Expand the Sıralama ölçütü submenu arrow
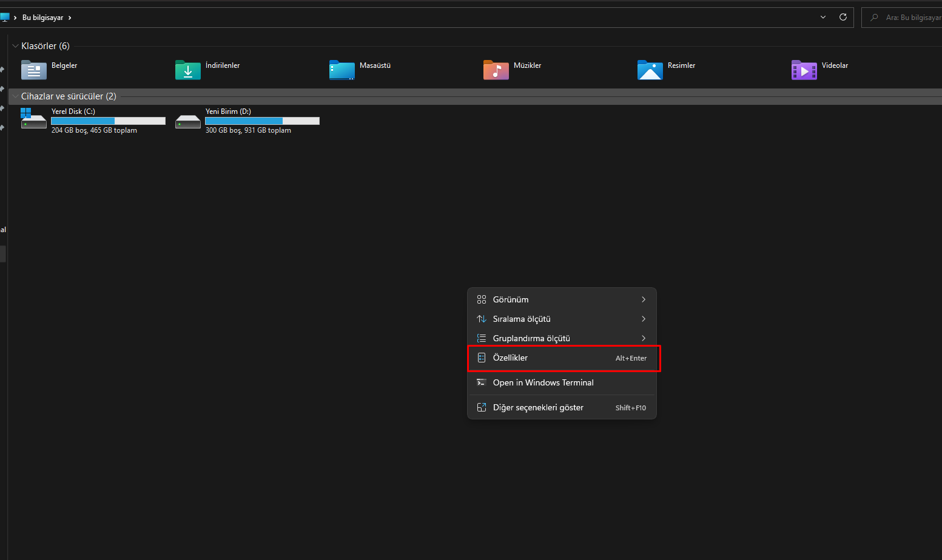The width and height of the screenshot is (942, 560). click(x=644, y=319)
